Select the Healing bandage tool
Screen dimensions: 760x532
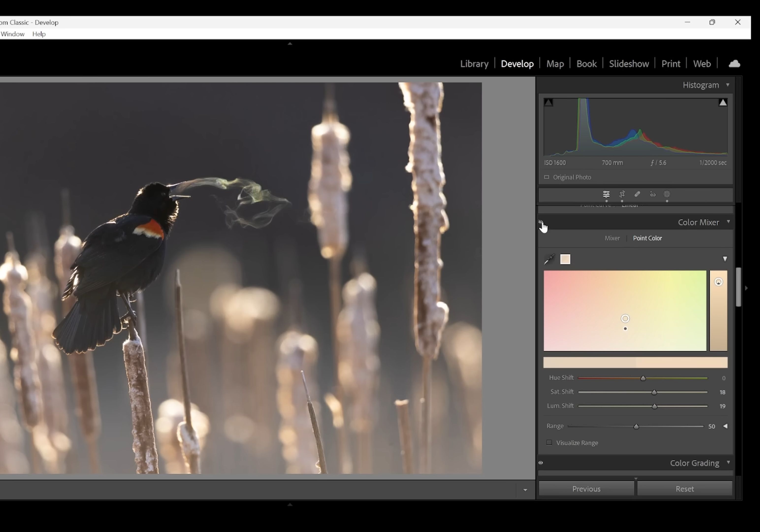pos(637,194)
